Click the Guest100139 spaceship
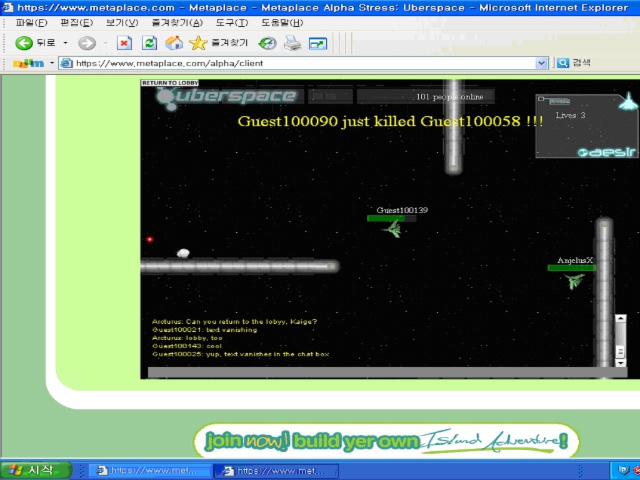640x480 pixels. tap(393, 229)
